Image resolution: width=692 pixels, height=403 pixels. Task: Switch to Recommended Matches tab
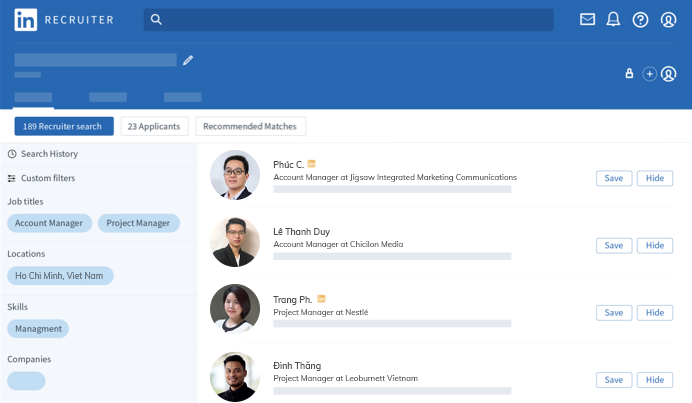click(251, 126)
